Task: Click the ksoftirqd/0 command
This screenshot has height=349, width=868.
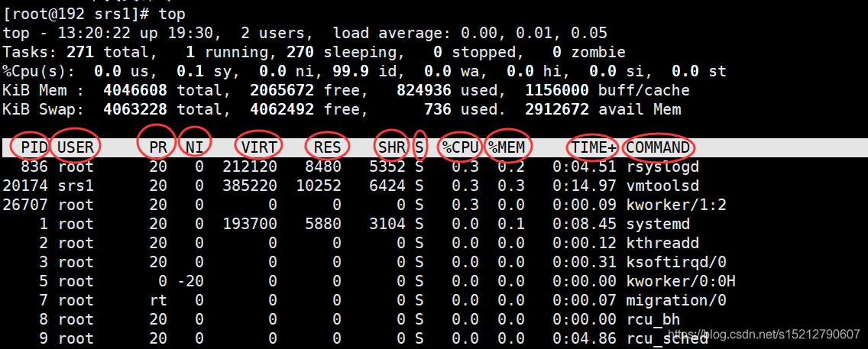Action: (x=676, y=262)
